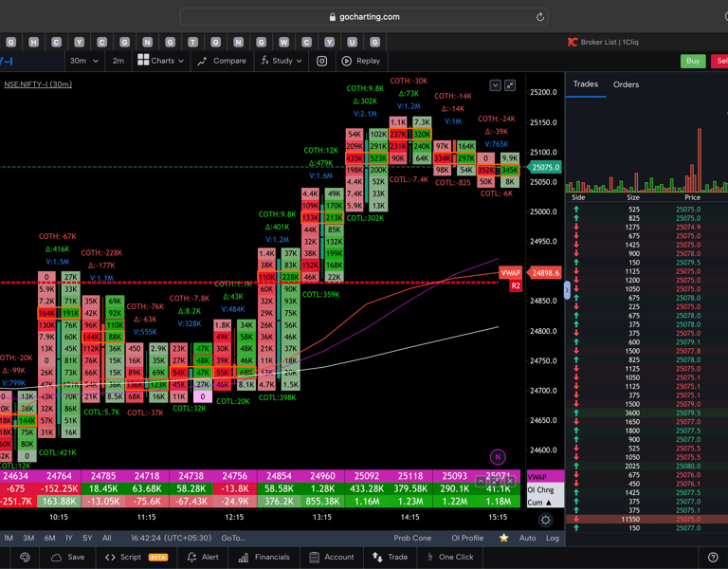This screenshot has height=569, width=728.
Task: Click the VWAP price label tag
Action: pos(510,273)
